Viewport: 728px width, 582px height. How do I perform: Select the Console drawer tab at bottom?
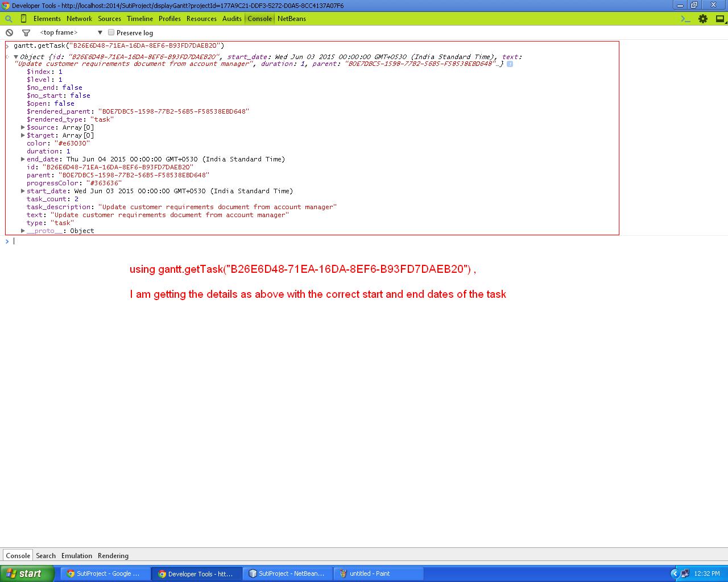(18, 556)
